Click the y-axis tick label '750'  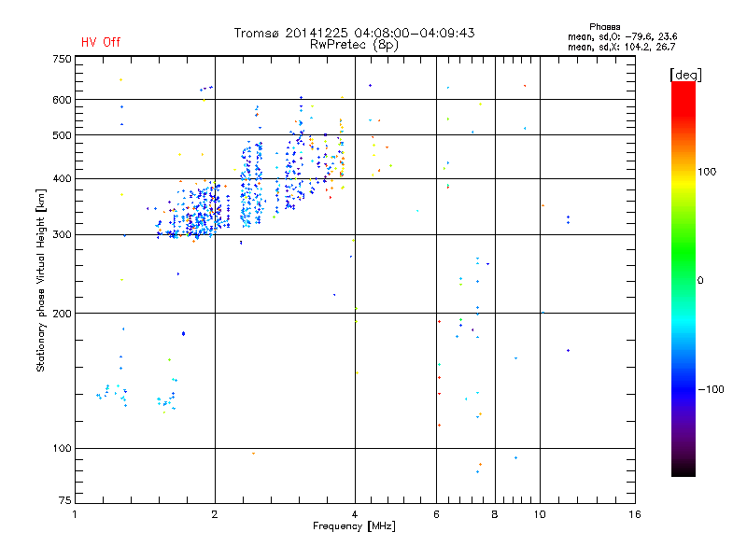coord(62,59)
